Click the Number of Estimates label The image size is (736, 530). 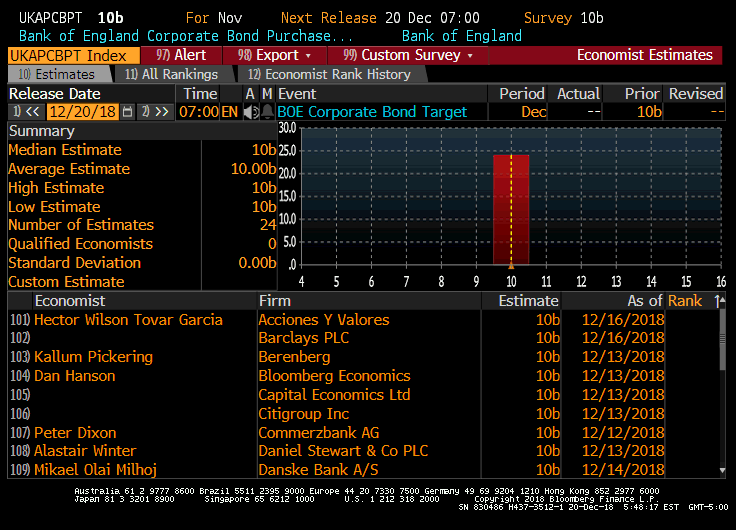click(81, 225)
